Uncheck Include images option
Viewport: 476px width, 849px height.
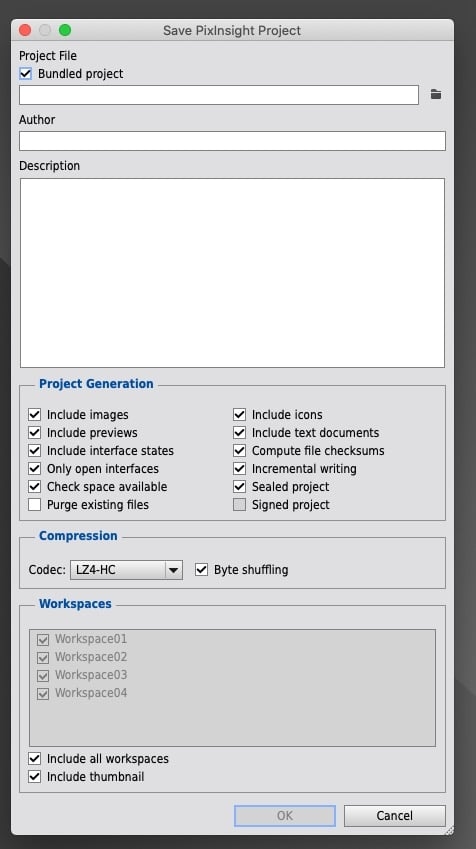pyautogui.click(x=35, y=415)
